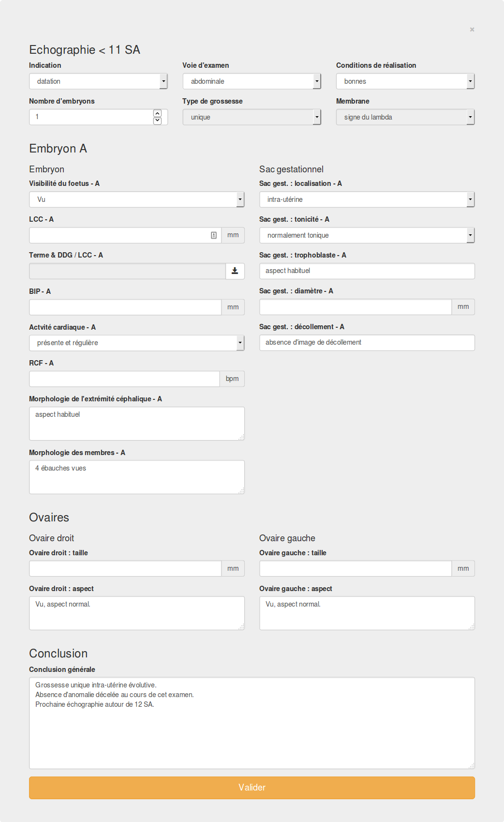Expand the Conditions de réalisation dropdown
Viewport: 504px width, 822px height.
point(405,81)
